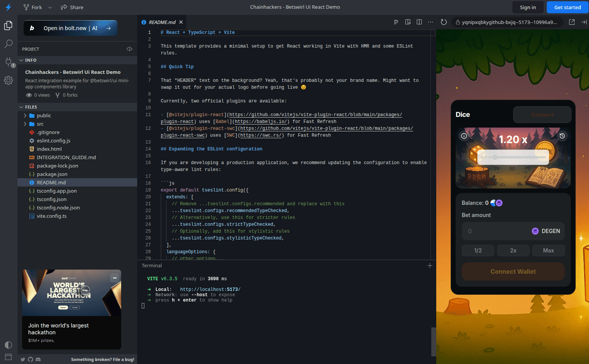Click the download project cloud icon
This screenshot has width=589, height=364.
(130, 49)
